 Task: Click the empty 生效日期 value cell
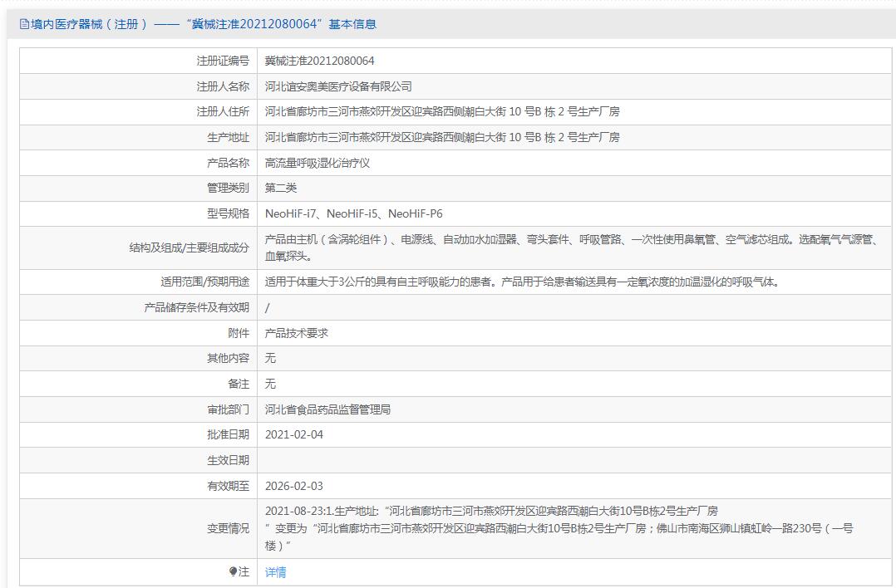574,460
